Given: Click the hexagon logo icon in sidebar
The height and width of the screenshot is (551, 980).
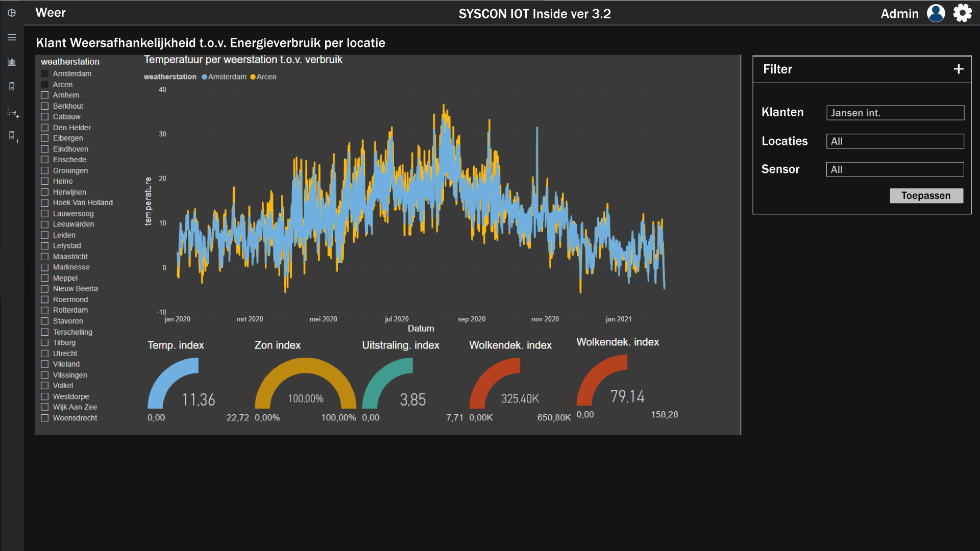Looking at the screenshot, I should coord(12,13).
